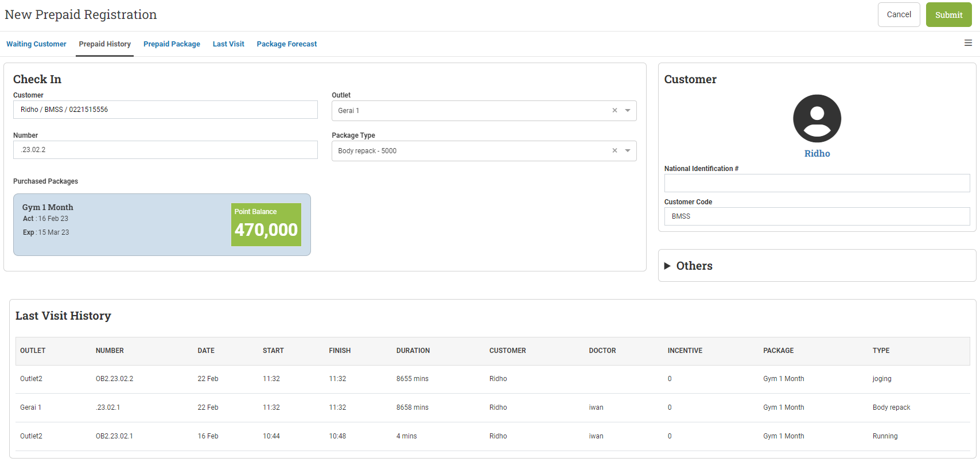This screenshot has width=980, height=462.
Task: Open the Outlet dropdown arrow
Action: click(x=628, y=111)
